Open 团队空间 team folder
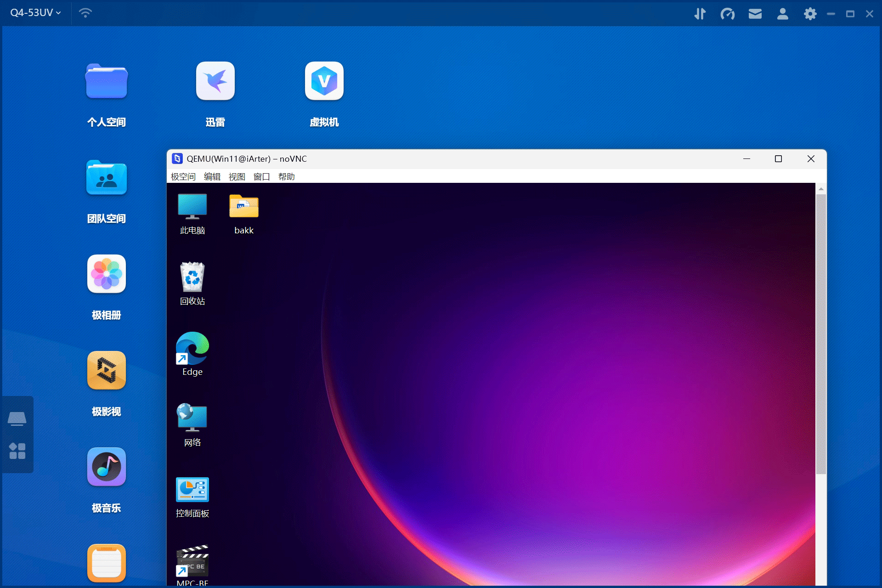 click(x=107, y=181)
